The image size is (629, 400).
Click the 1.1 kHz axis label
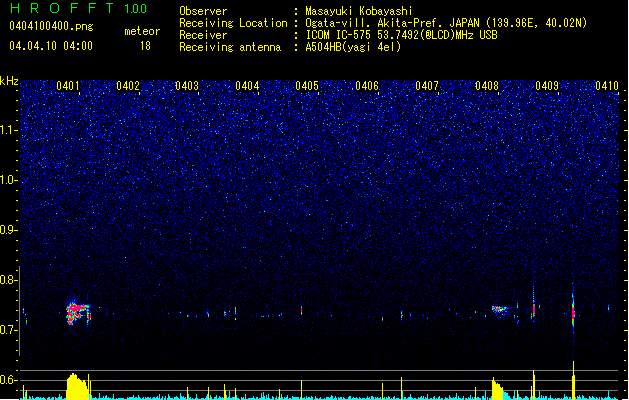tap(9, 130)
